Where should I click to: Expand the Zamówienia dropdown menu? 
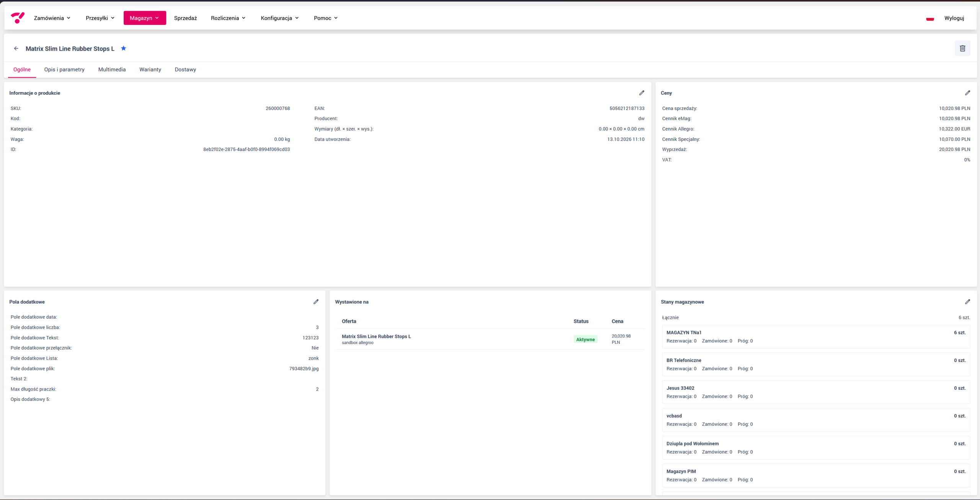point(52,18)
